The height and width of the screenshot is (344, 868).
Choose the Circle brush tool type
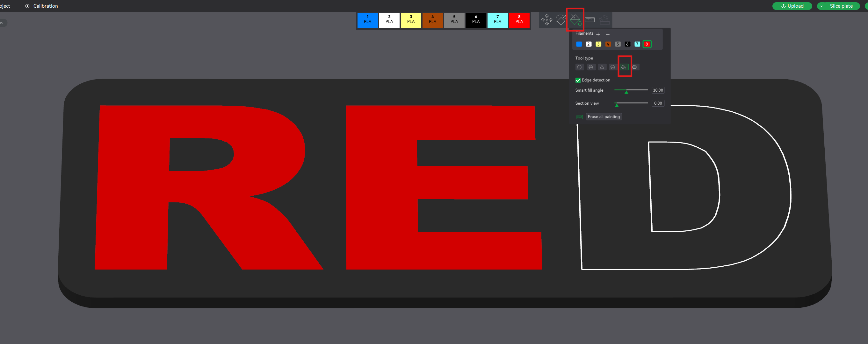[579, 67]
